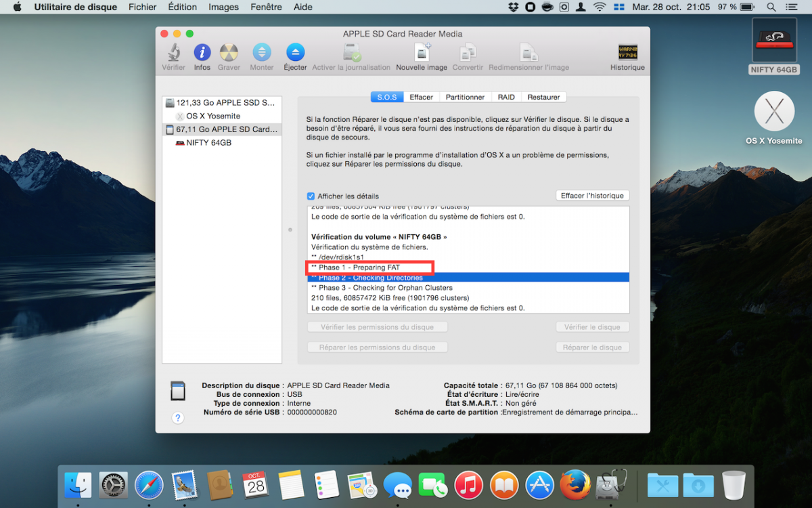Launch Safari from the Dock

click(149, 485)
